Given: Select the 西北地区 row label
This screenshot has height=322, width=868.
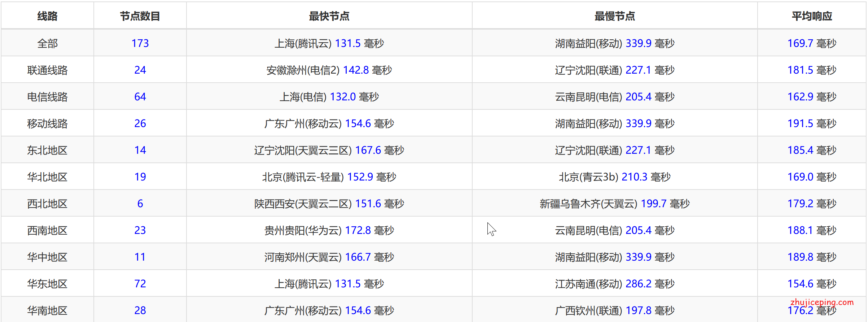Looking at the screenshot, I should pos(47,204).
